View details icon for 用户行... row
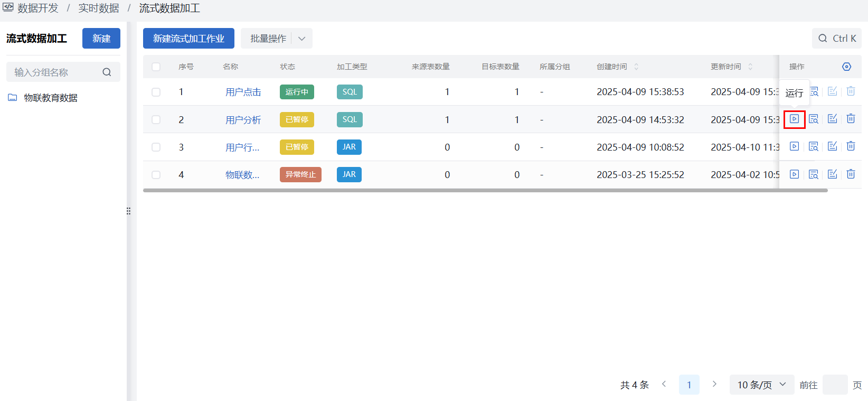The width and height of the screenshot is (868, 401). coord(814,146)
